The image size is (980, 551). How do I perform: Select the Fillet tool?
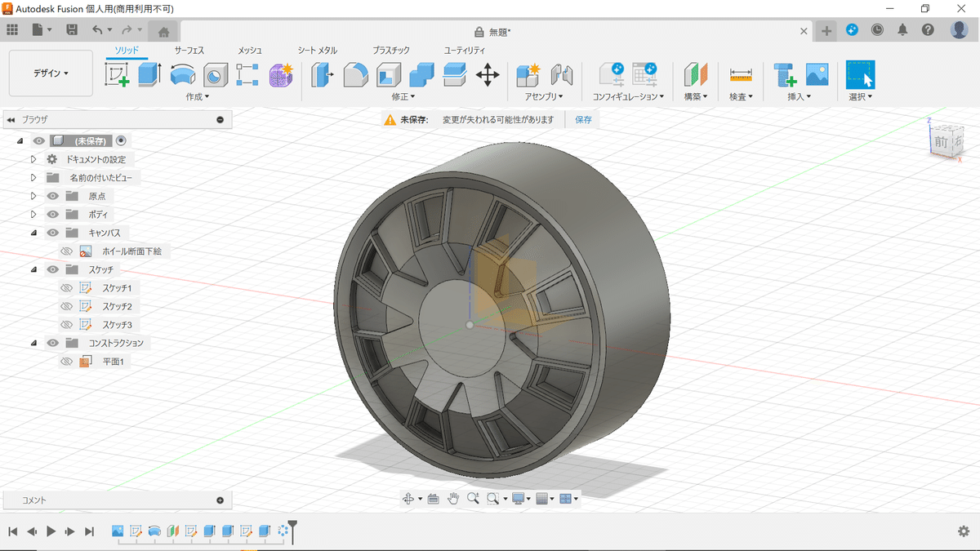pos(355,75)
